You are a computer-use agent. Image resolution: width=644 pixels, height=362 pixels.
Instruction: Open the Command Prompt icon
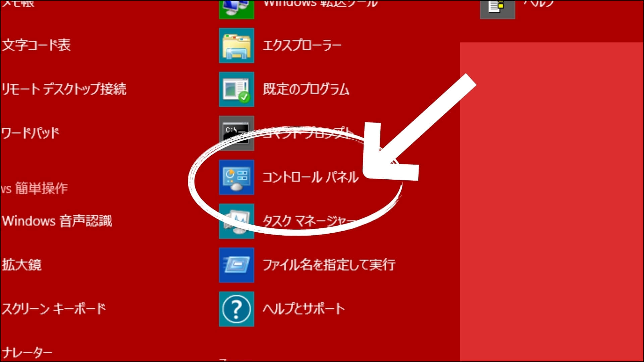click(x=236, y=134)
